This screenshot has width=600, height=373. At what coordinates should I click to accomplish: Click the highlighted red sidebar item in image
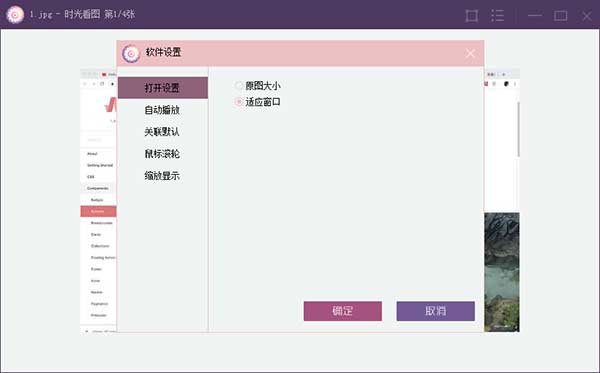[x=98, y=211]
